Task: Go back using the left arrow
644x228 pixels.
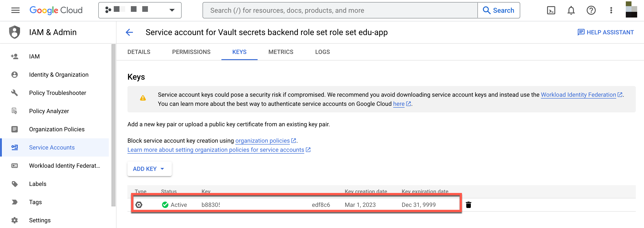Action: pyautogui.click(x=129, y=32)
